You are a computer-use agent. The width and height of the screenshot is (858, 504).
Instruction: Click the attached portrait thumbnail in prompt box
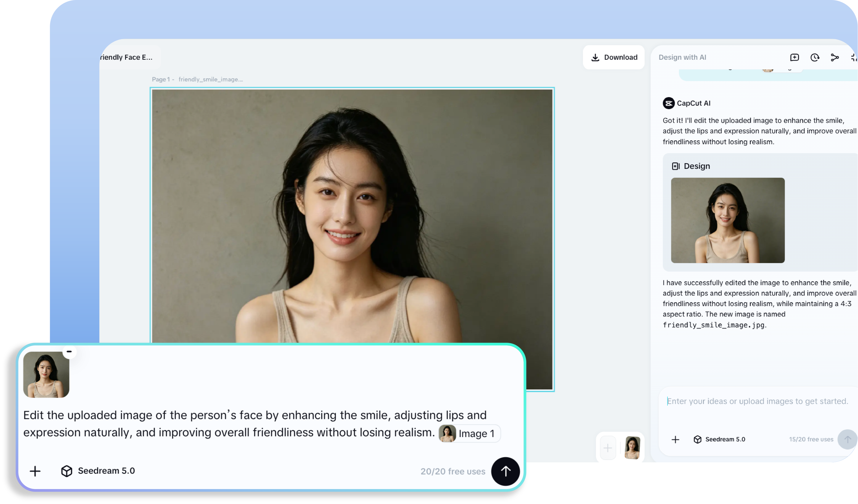click(x=46, y=375)
